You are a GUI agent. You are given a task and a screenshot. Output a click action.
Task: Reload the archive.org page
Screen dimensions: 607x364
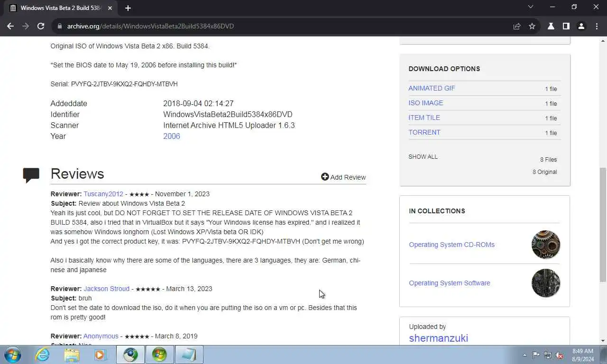pos(41,26)
